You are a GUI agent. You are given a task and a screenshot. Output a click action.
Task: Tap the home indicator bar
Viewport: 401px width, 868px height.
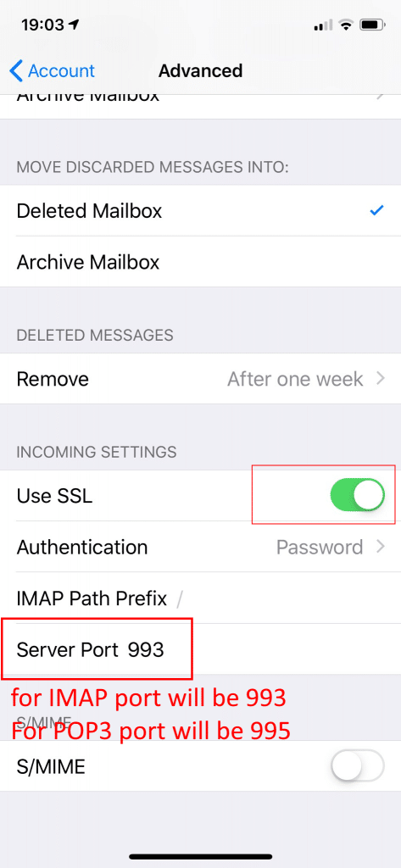point(200,856)
